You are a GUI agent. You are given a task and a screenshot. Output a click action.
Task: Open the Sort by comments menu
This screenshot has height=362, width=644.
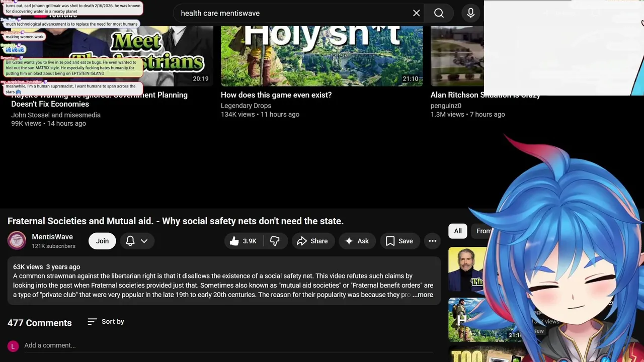click(x=106, y=322)
